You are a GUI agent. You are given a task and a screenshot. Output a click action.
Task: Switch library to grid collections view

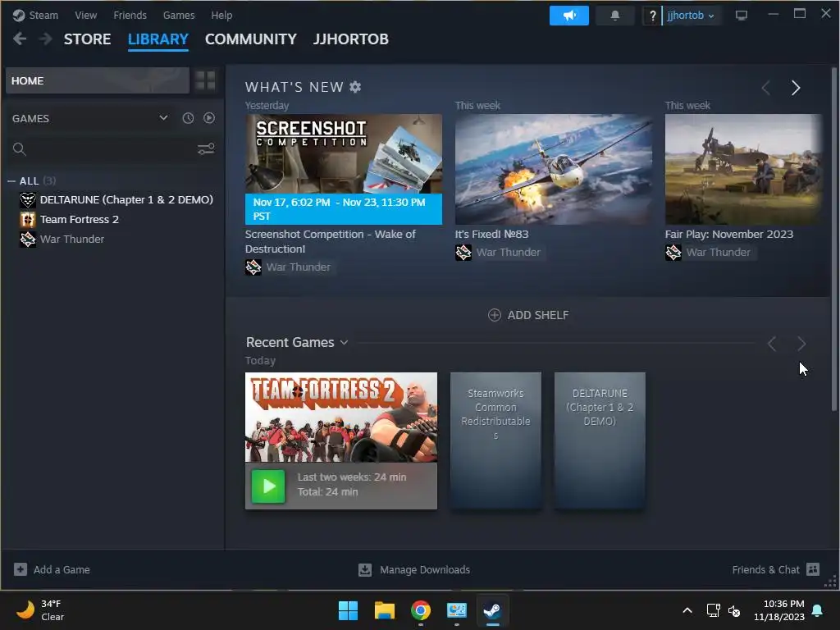205,80
